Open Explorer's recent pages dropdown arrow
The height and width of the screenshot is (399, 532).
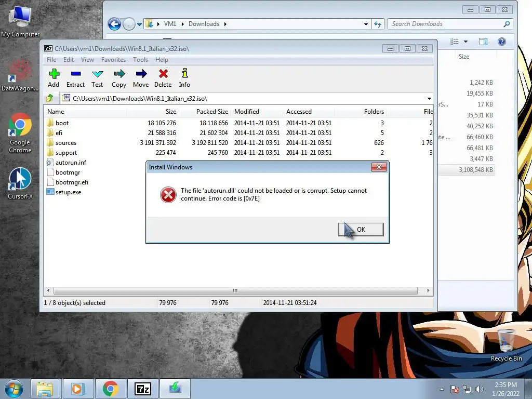(x=139, y=24)
